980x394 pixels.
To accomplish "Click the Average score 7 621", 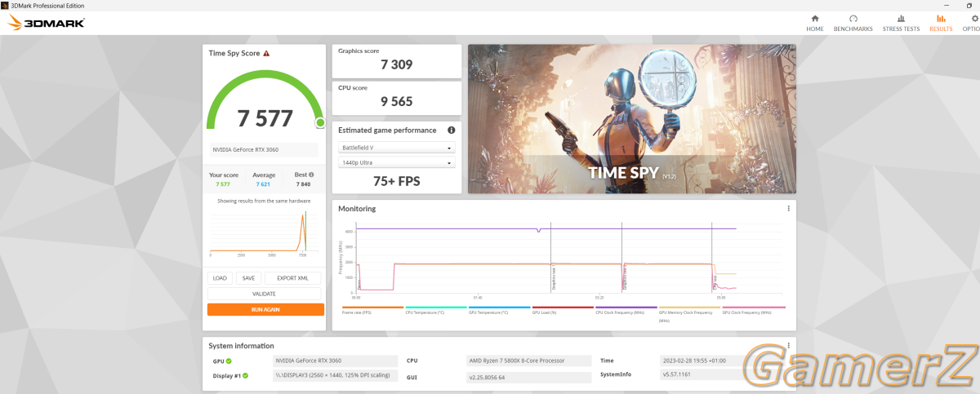I will (x=265, y=184).
